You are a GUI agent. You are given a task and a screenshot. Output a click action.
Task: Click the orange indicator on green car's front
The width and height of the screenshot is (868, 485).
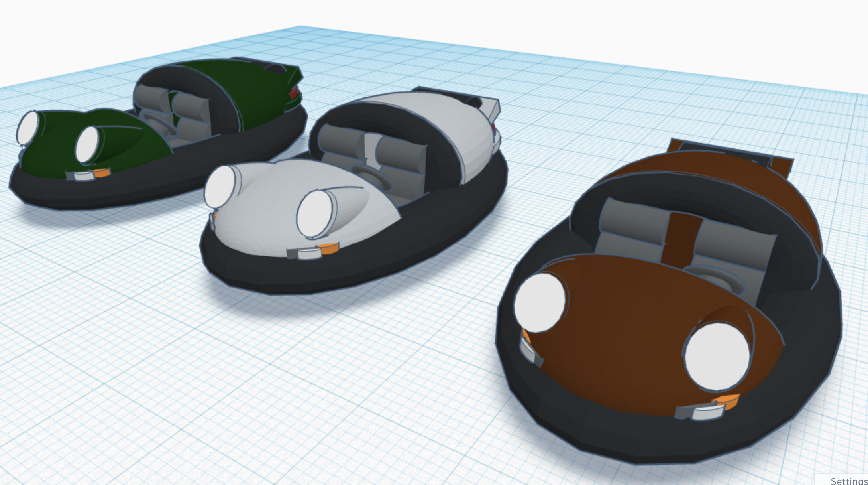[102, 173]
